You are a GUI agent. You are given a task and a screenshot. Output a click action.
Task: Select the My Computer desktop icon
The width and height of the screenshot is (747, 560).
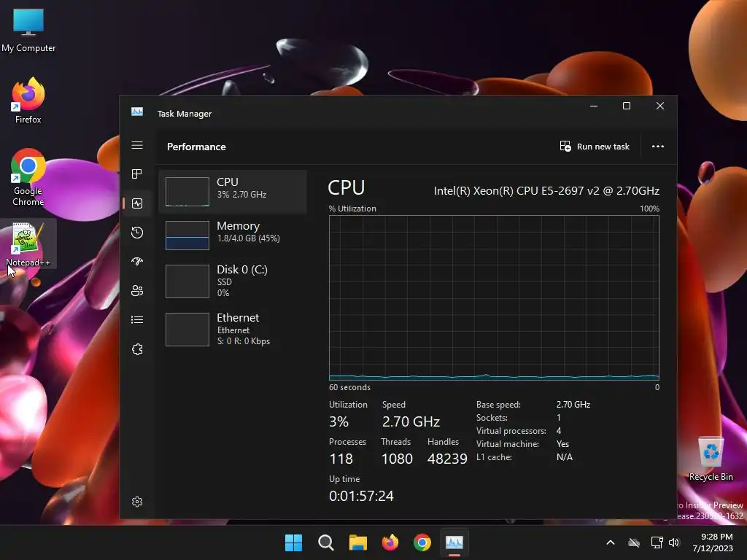(28, 31)
